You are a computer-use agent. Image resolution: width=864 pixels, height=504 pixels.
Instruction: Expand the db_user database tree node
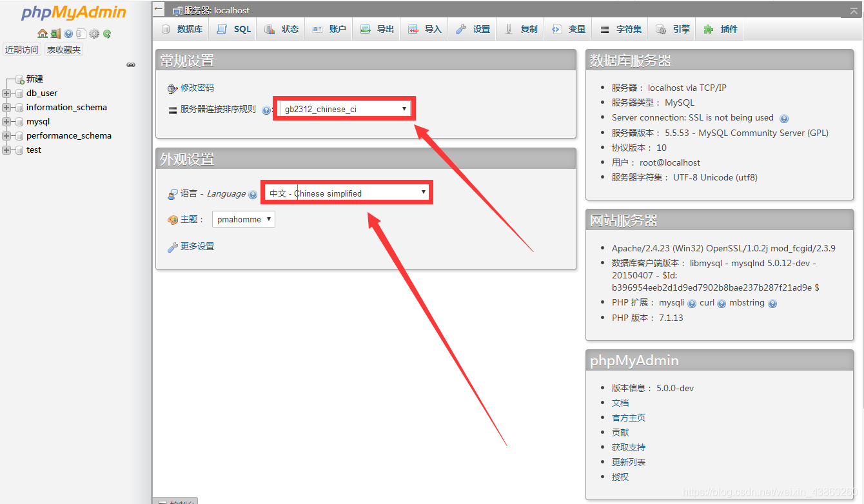click(x=6, y=93)
